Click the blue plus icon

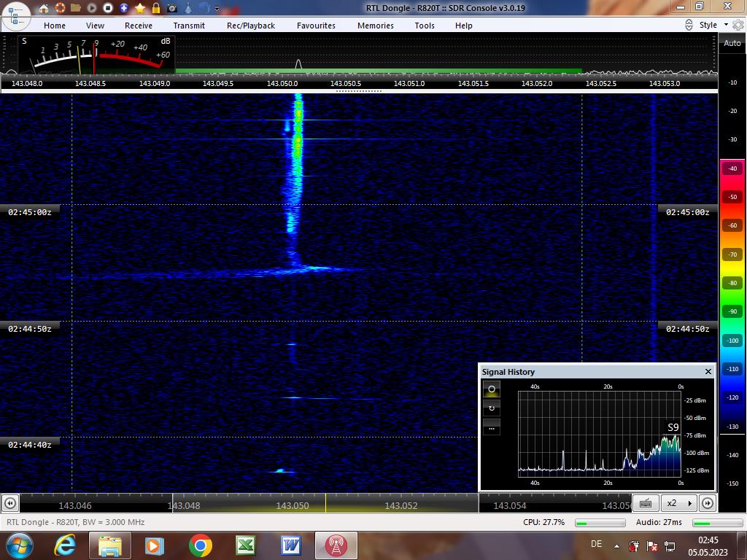pyautogui.click(x=124, y=8)
